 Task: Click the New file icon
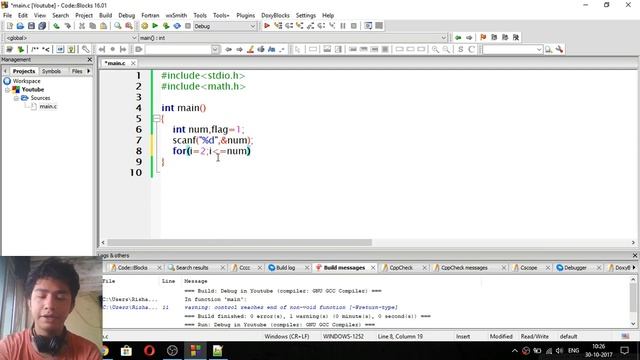coord(9,26)
